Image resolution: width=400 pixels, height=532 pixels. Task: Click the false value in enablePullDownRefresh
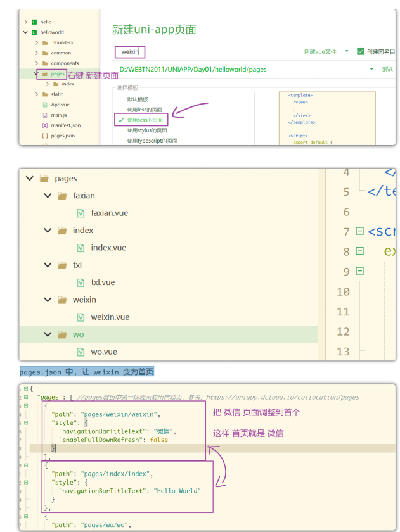coord(159,440)
